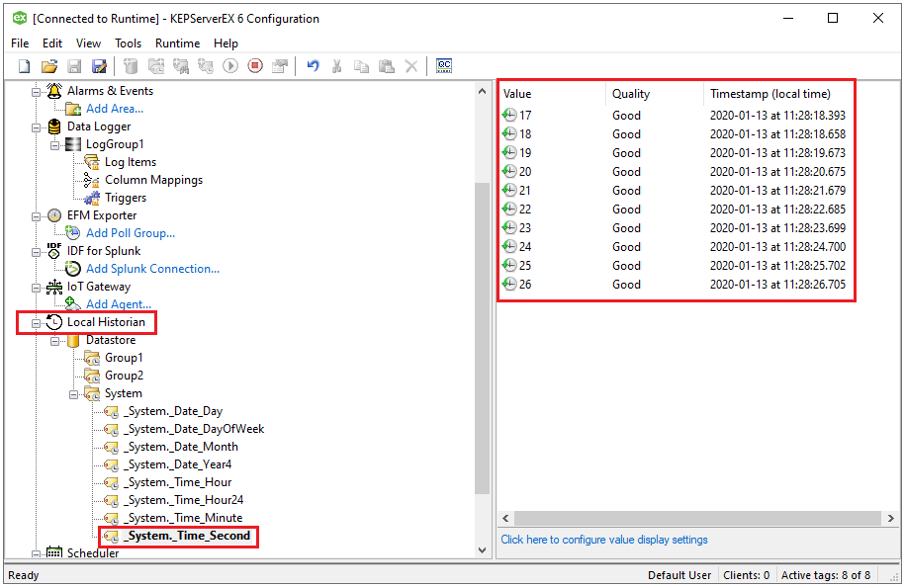Select the Log Items tree node
Viewport: 905px width, 588px height.
[x=131, y=162]
